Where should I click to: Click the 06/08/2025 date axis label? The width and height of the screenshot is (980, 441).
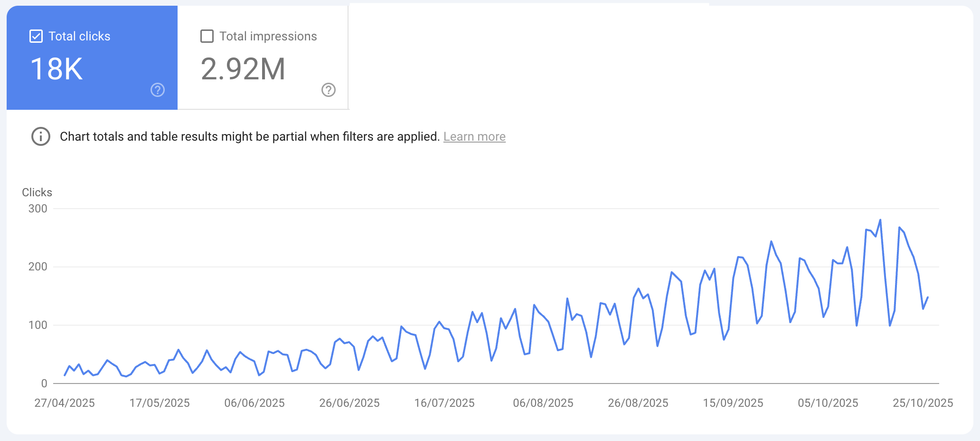pyautogui.click(x=543, y=403)
